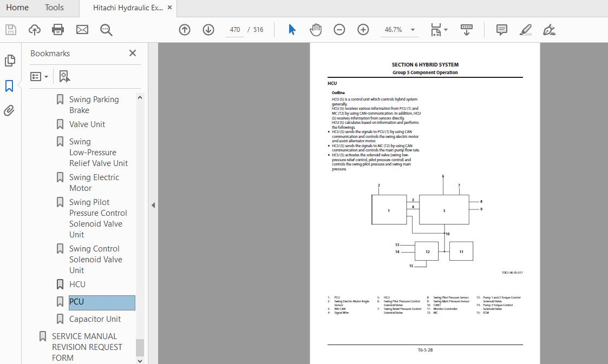The width and height of the screenshot is (608, 364).
Task: Switch to the Home tab
Action: (x=17, y=8)
